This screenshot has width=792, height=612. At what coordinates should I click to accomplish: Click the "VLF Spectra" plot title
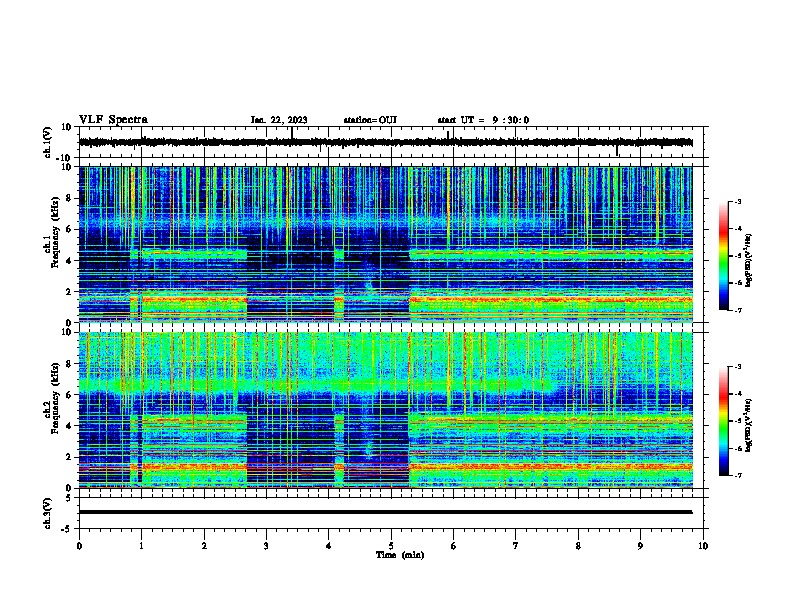113,120
